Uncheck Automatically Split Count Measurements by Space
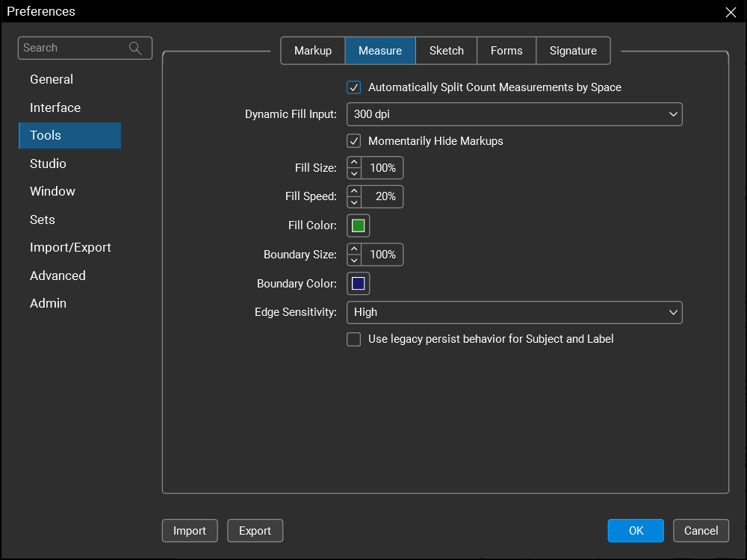The image size is (747, 560). pyautogui.click(x=354, y=87)
